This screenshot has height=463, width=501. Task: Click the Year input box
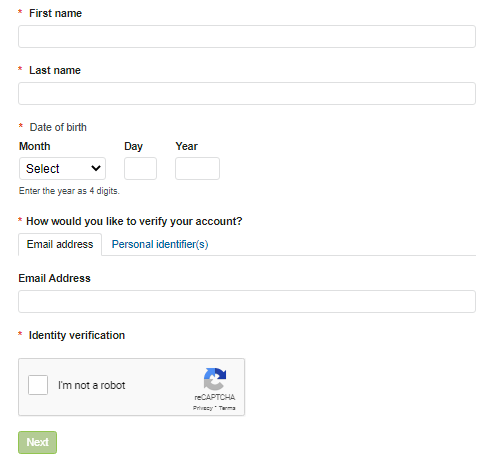197,169
